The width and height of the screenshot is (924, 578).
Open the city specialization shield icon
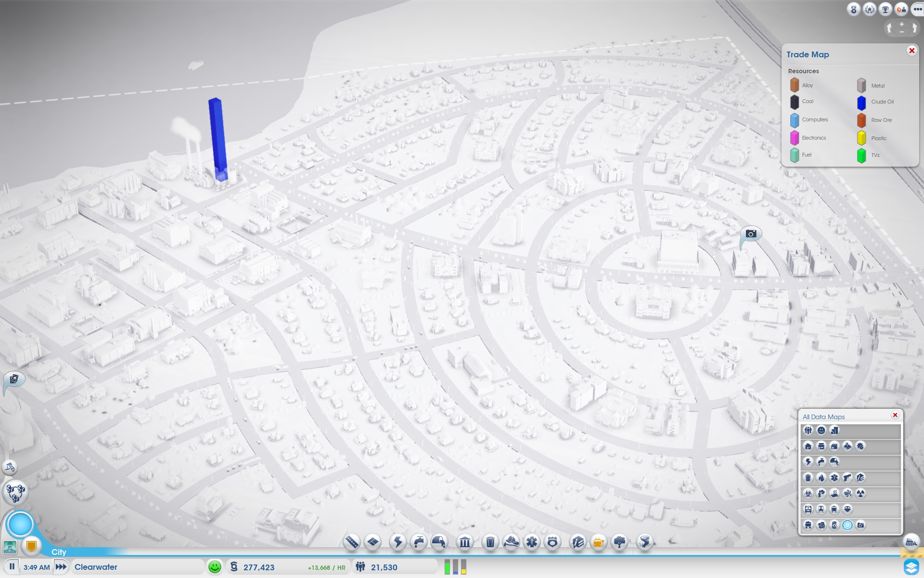pyautogui.click(x=32, y=546)
